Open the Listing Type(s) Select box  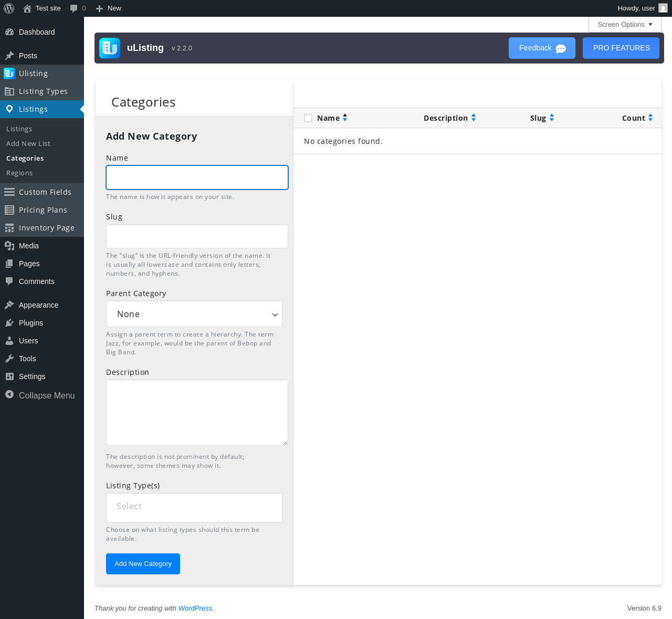tap(194, 508)
